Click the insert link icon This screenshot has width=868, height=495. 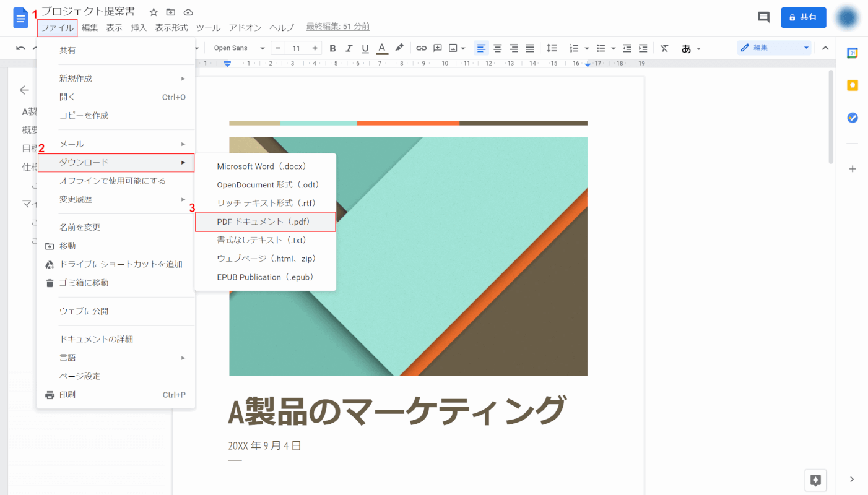click(421, 48)
